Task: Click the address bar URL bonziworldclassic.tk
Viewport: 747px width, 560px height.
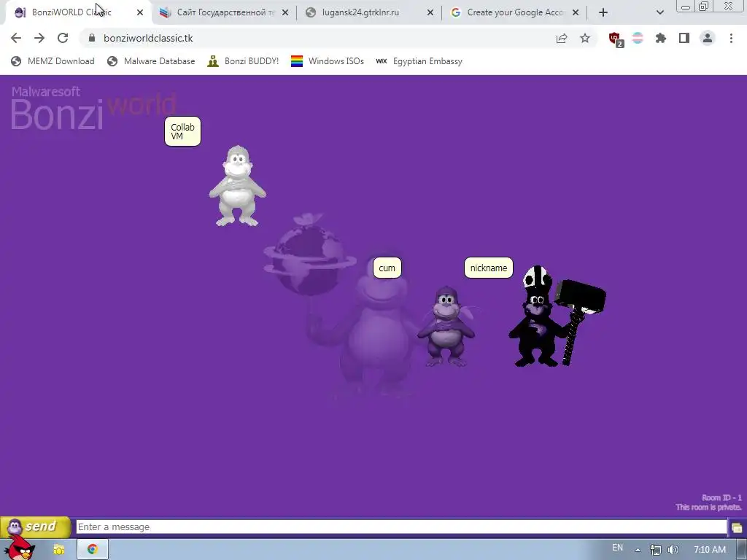Action: pos(148,38)
